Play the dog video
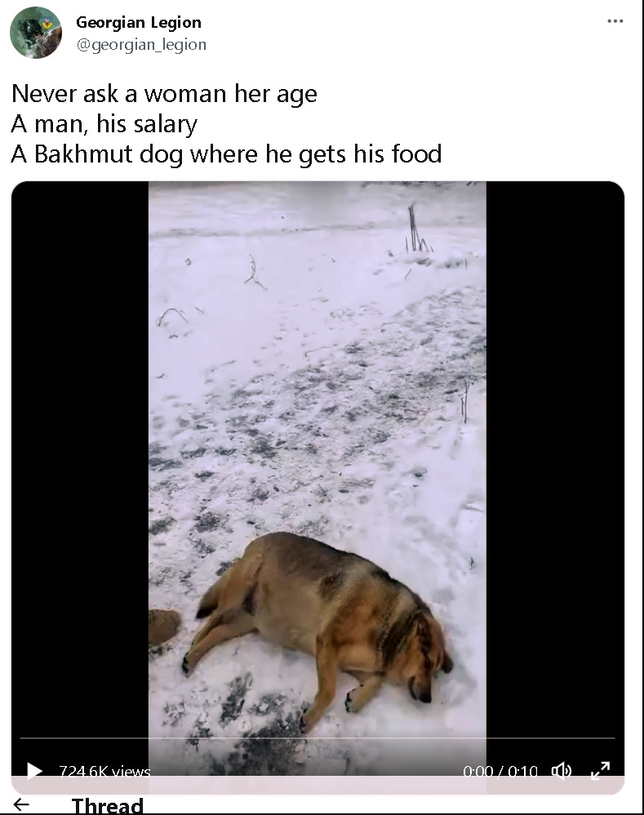Screen dimensions: 644x815 (34, 770)
